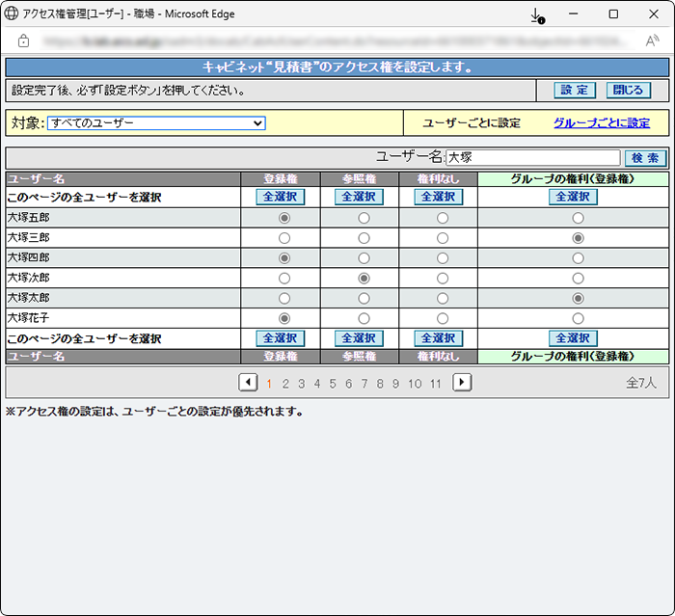Go to page 10 in pagination
675x616 pixels.
coord(415,384)
